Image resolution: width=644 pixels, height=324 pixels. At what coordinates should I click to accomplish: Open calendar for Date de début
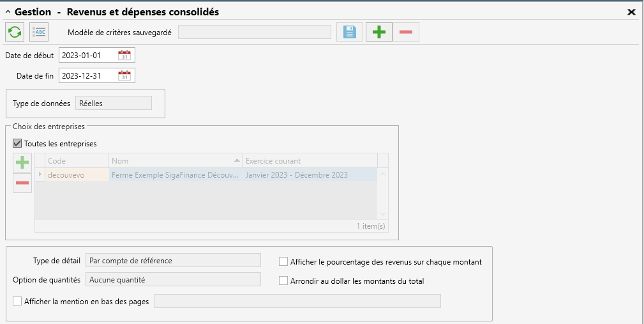click(124, 55)
